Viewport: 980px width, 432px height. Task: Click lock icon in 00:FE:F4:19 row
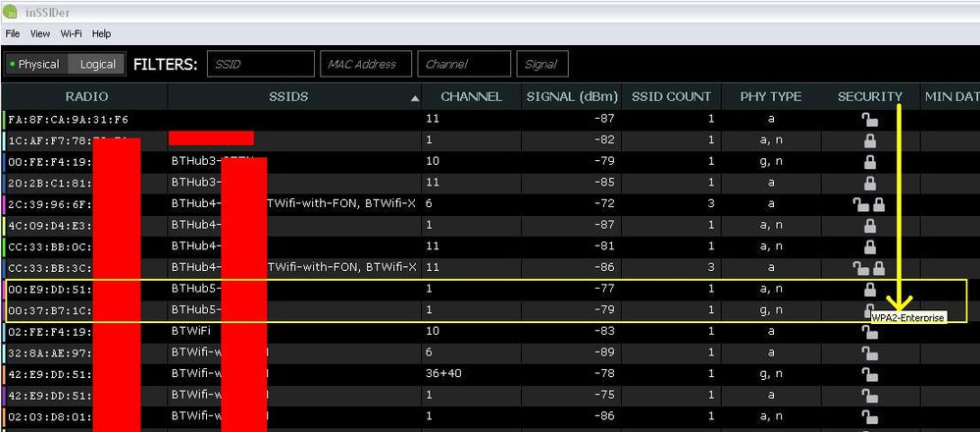(869, 162)
